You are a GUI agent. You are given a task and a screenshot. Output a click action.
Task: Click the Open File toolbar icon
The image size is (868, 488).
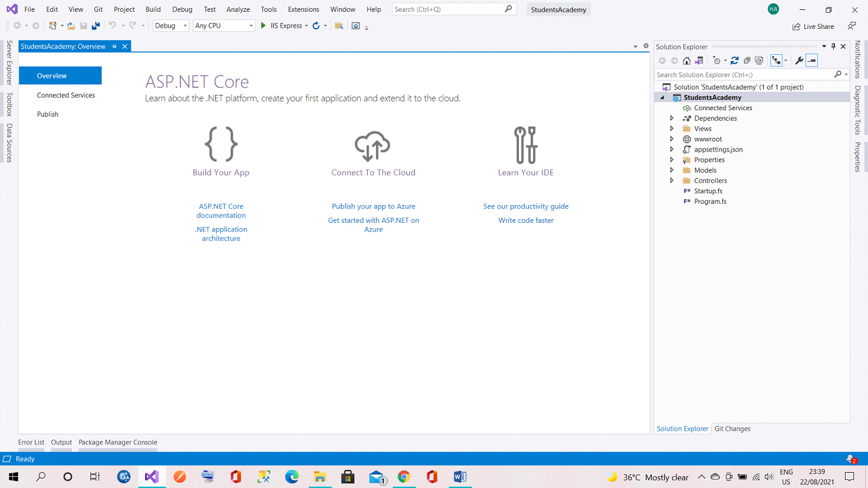coord(71,26)
